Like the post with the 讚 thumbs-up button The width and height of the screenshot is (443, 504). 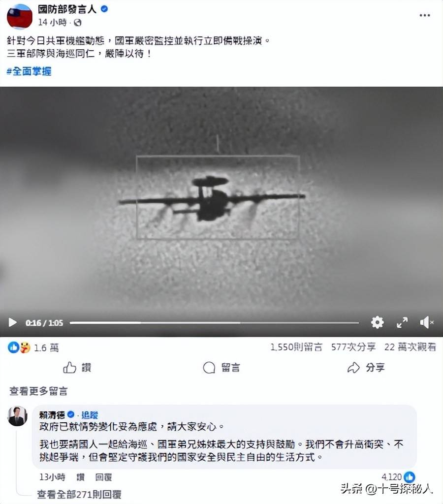coord(77,367)
